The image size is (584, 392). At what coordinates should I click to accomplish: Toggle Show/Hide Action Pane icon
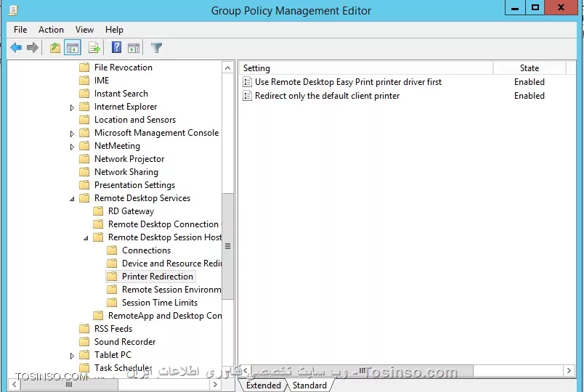(134, 48)
